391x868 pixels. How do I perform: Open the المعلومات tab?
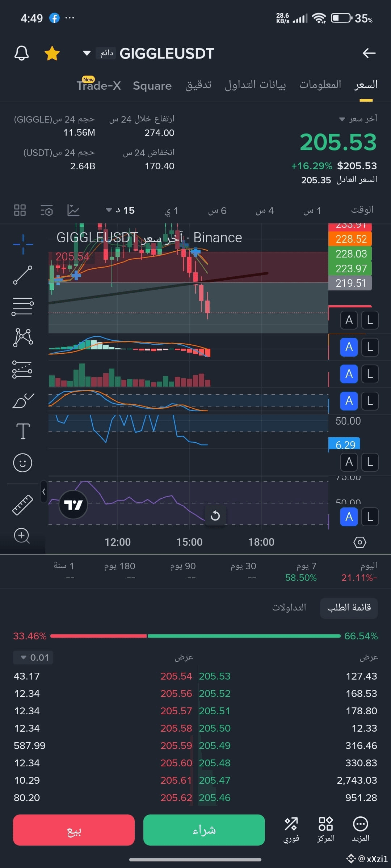point(320,85)
